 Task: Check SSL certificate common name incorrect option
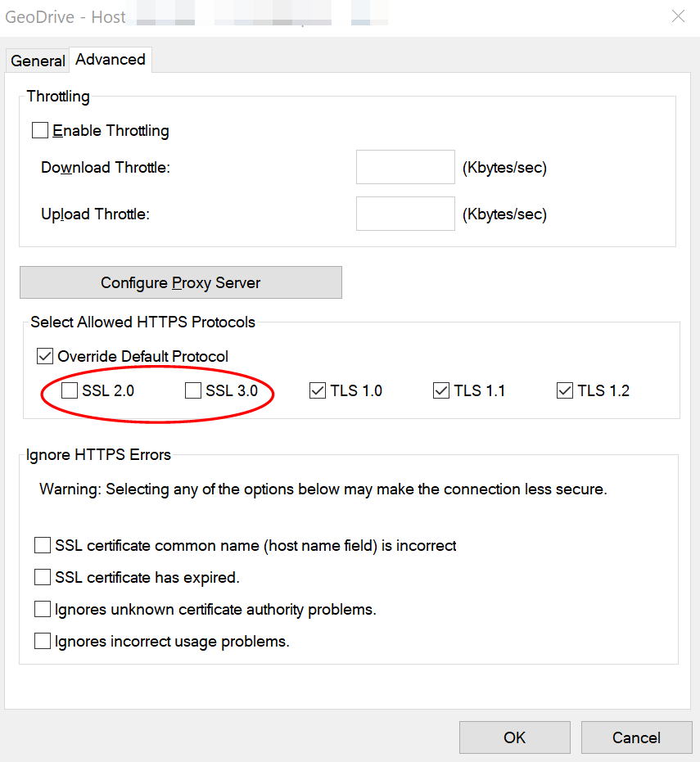43,545
